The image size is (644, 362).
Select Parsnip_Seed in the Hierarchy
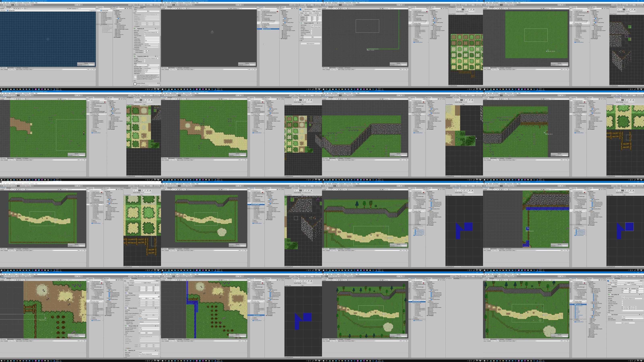[x=579, y=306]
